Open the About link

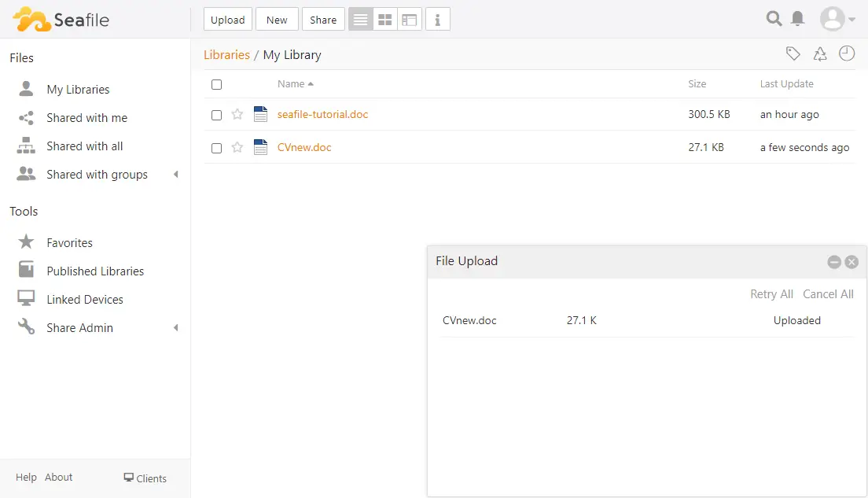pos(59,477)
